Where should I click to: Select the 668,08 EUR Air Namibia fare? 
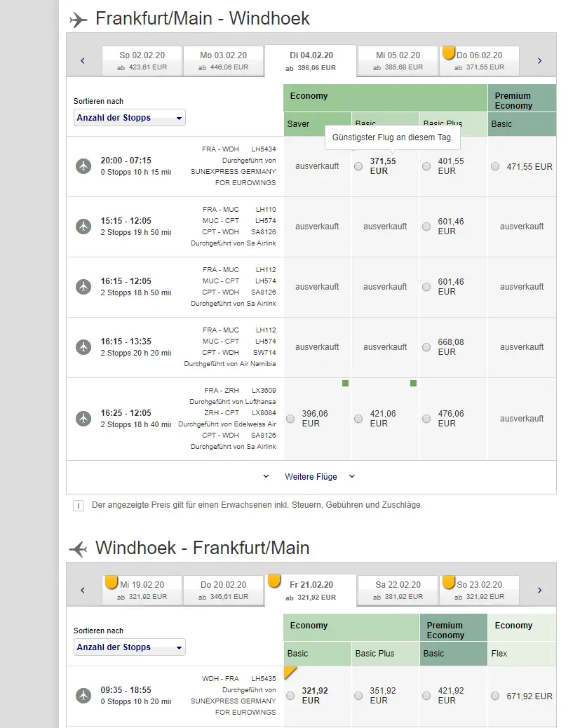point(426,347)
